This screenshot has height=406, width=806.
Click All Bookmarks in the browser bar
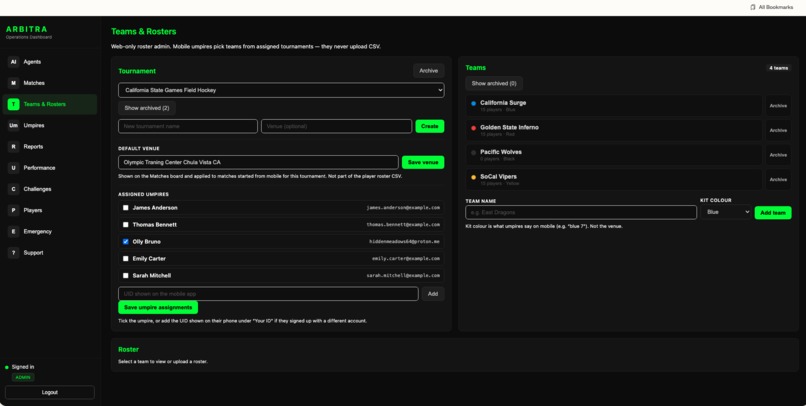[x=771, y=7]
